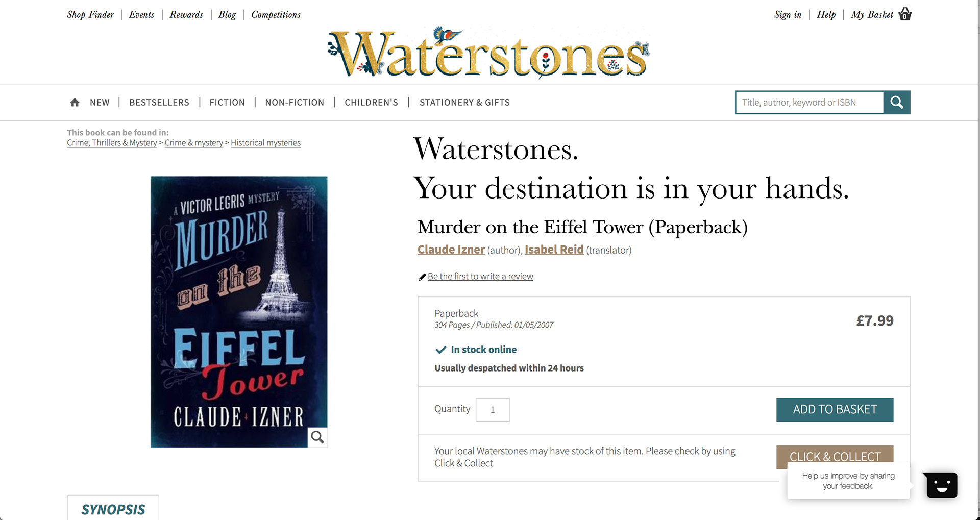Screen dimensions: 980x520
Task: Open the Fiction menu
Action: (227, 103)
